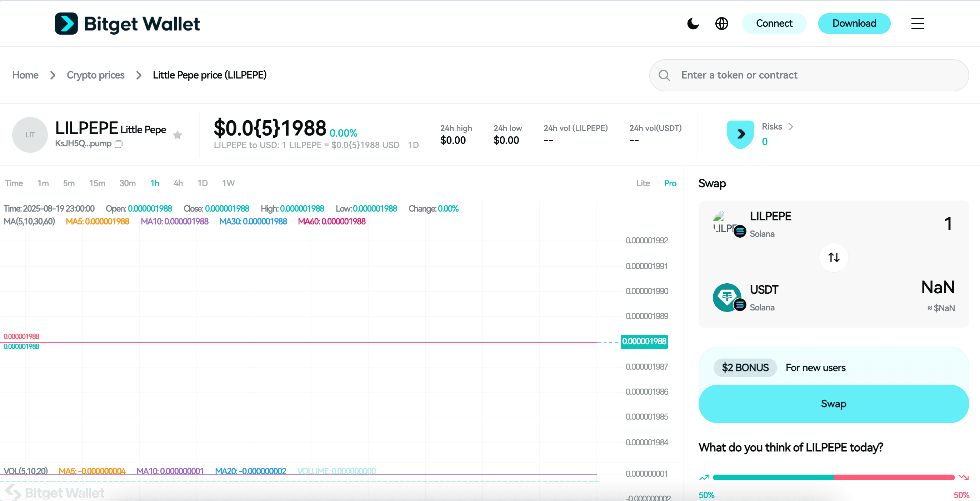Expand the Risks chevron
980x501 pixels.
[x=791, y=127]
